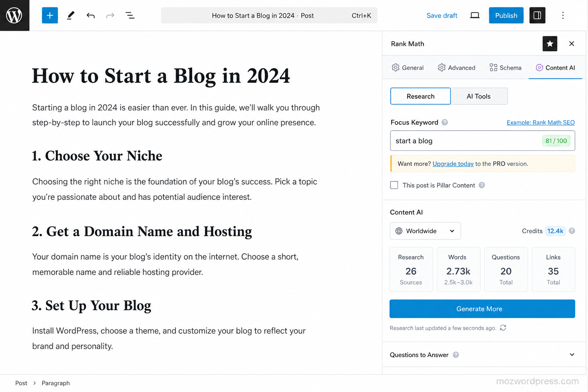Undo the last change
Viewport: 588px width, 392px height.
[90, 15]
